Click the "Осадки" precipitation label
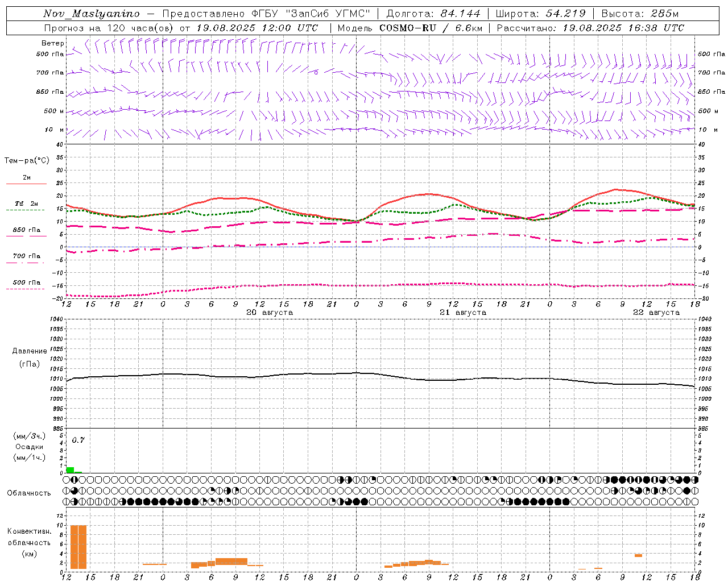728x582 pixels. 30,447
